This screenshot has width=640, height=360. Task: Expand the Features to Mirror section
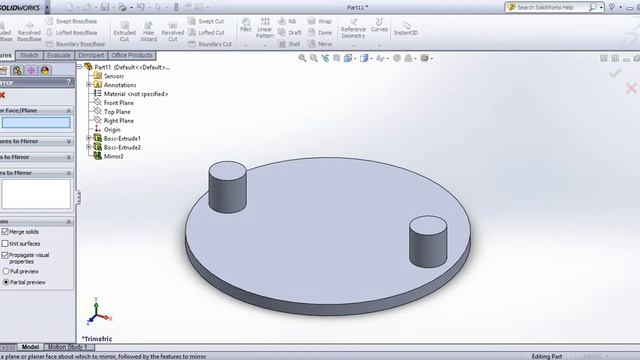69,141
